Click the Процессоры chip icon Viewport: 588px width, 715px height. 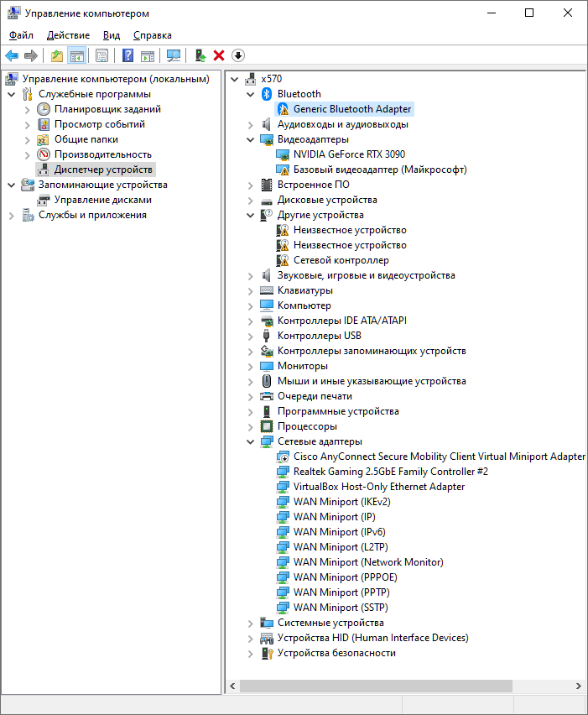click(267, 426)
